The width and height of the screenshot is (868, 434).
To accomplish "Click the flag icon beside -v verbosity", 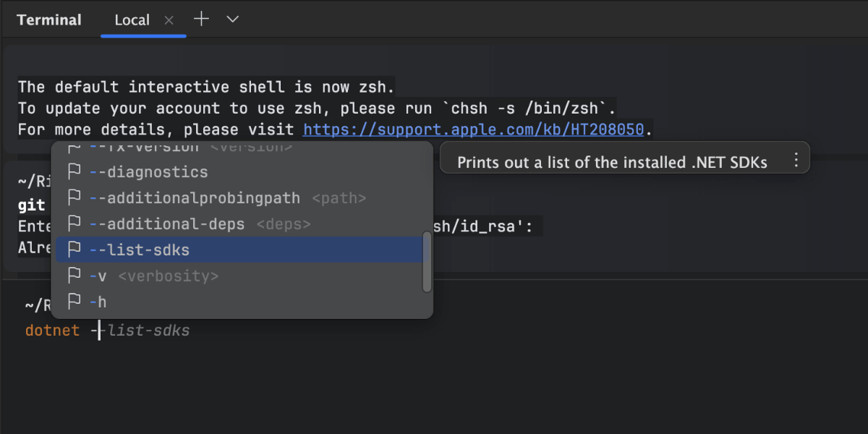I will (x=74, y=276).
